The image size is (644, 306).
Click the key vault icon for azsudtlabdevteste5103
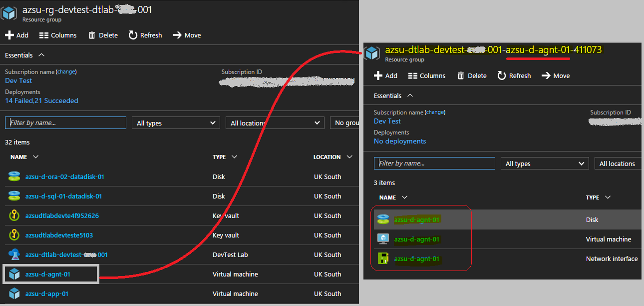click(14, 235)
